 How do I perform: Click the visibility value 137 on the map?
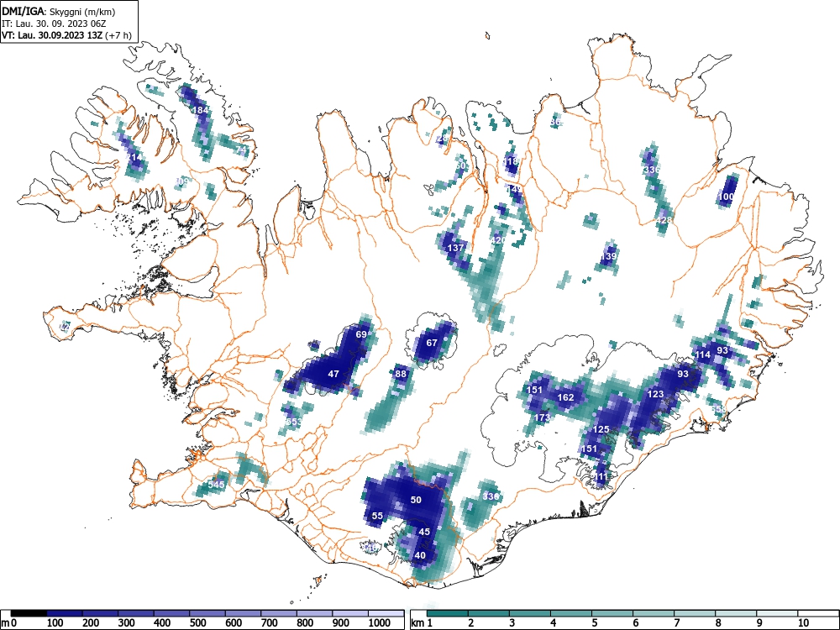pos(455,248)
